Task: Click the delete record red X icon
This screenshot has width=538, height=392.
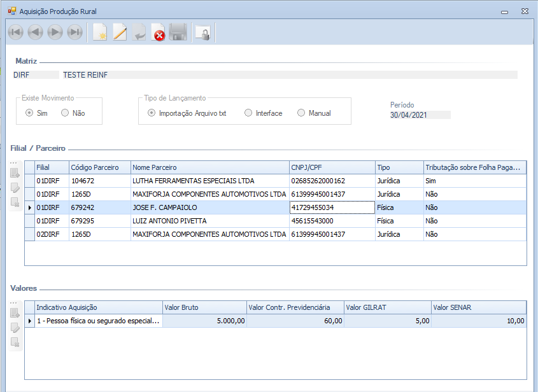Action: pyautogui.click(x=159, y=32)
